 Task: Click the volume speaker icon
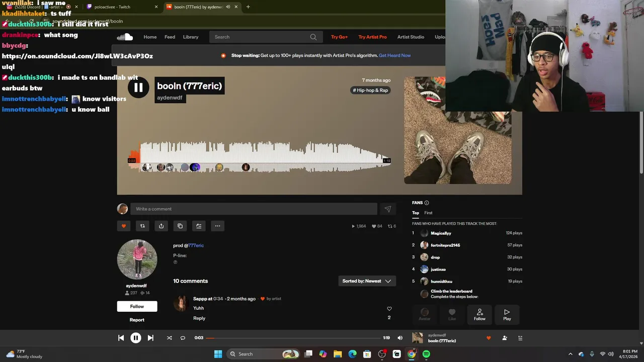click(x=400, y=338)
